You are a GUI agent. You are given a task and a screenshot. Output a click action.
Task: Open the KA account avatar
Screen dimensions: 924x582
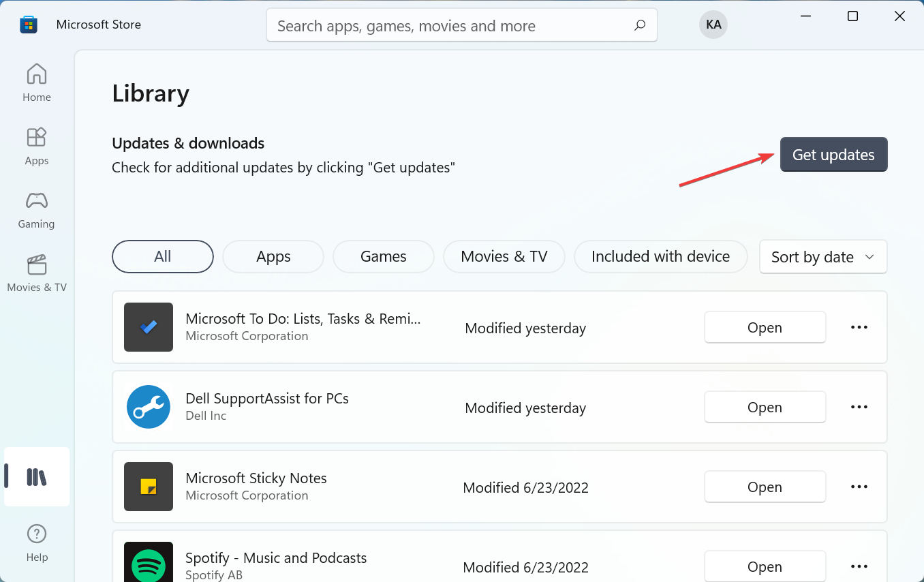pyautogui.click(x=713, y=24)
